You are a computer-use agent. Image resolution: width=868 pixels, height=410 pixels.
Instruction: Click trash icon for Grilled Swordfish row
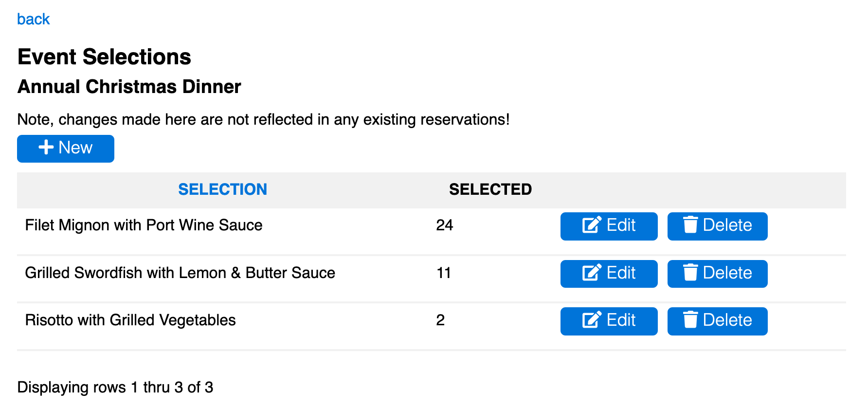click(690, 272)
